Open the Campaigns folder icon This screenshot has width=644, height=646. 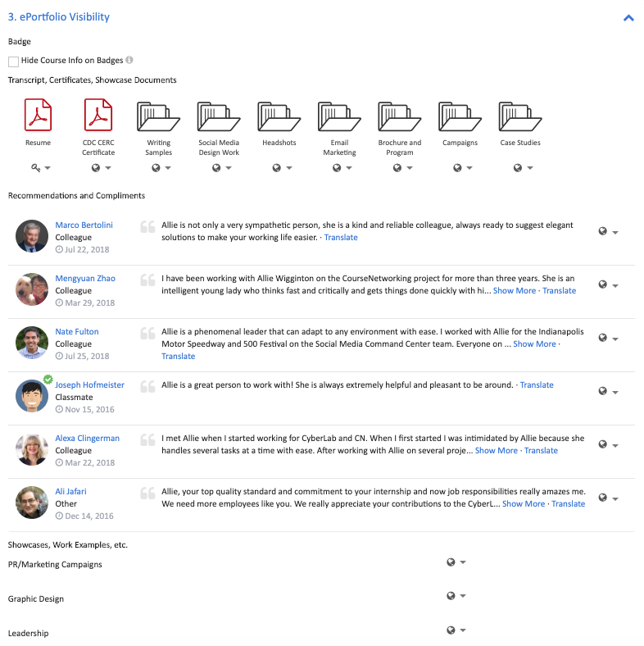click(x=460, y=116)
